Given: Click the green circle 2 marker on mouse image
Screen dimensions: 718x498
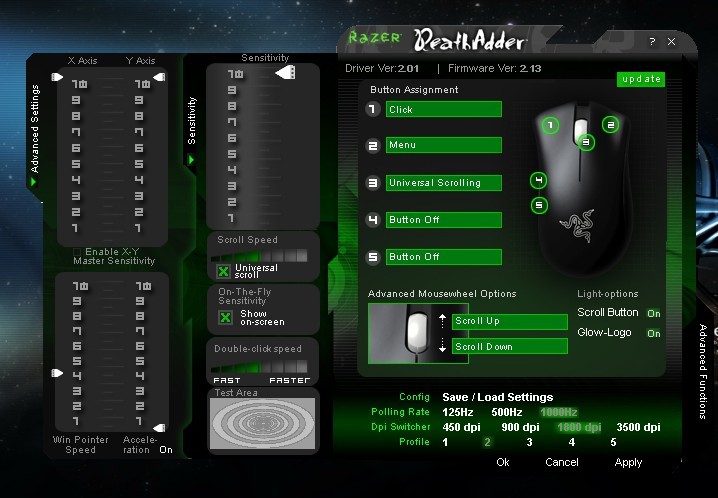Looking at the screenshot, I should point(610,124).
